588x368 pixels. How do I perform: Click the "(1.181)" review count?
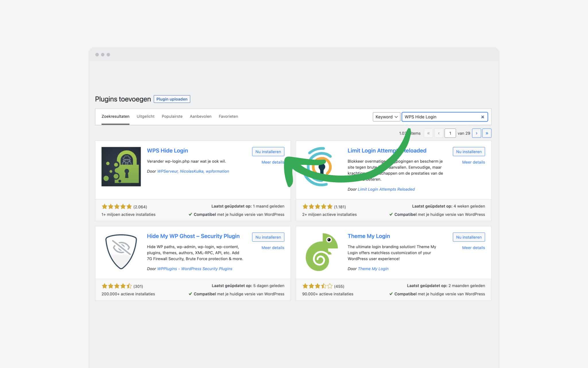tap(340, 207)
